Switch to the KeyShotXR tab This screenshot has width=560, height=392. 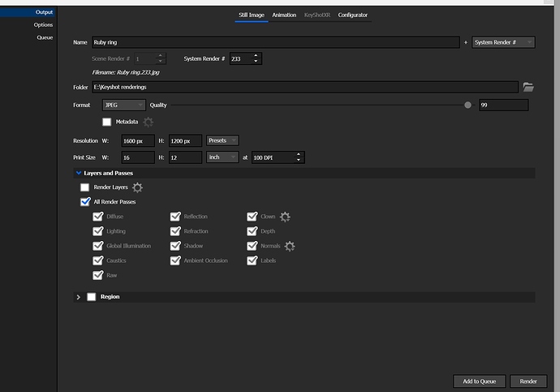(x=317, y=15)
